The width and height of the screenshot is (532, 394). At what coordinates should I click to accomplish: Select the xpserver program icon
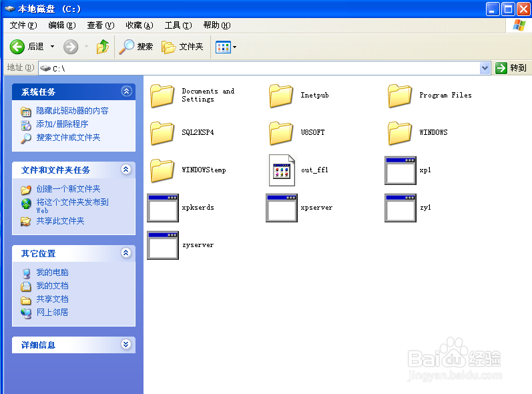point(282,208)
